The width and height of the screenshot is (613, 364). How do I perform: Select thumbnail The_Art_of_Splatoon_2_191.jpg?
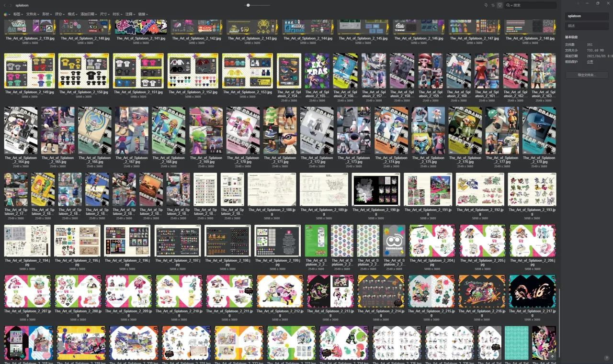click(x=428, y=189)
